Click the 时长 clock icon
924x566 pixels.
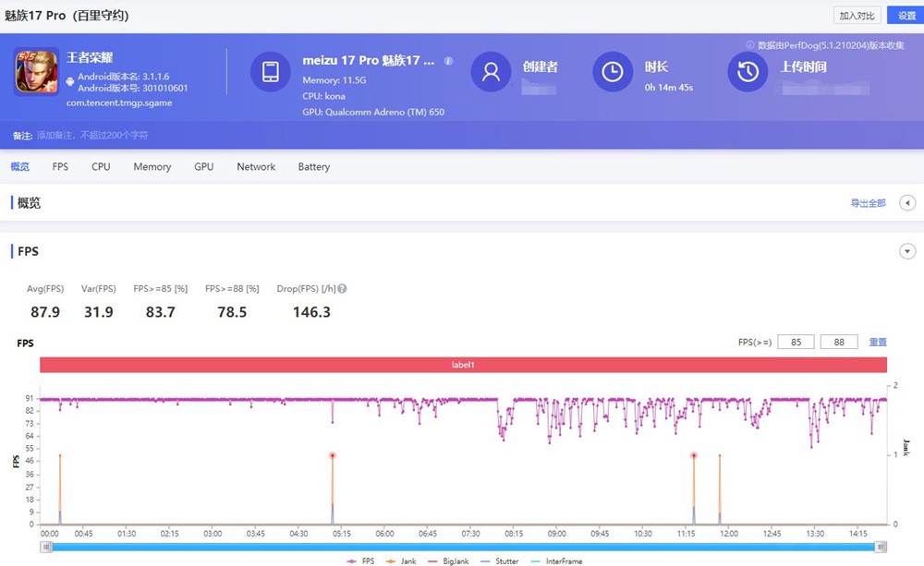[613, 72]
